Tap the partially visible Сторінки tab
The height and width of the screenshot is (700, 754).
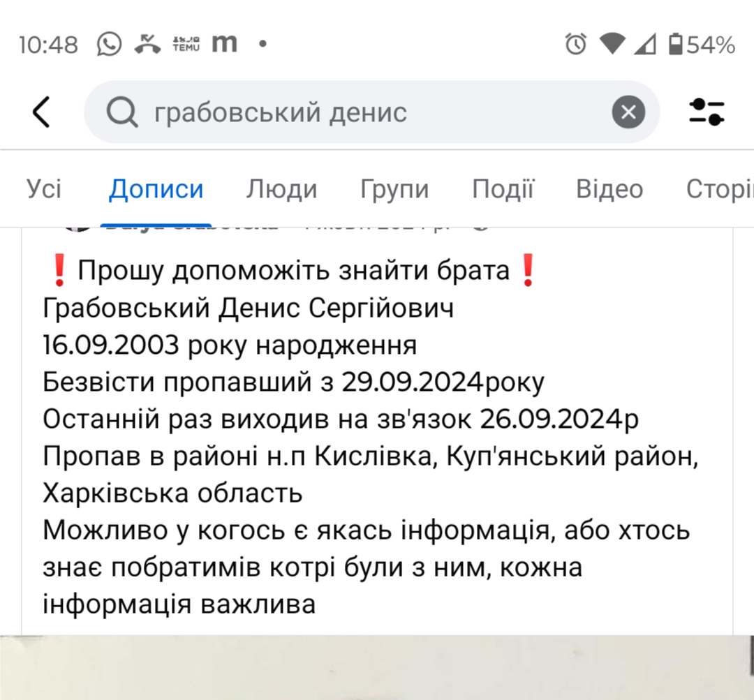click(x=719, y=189)
